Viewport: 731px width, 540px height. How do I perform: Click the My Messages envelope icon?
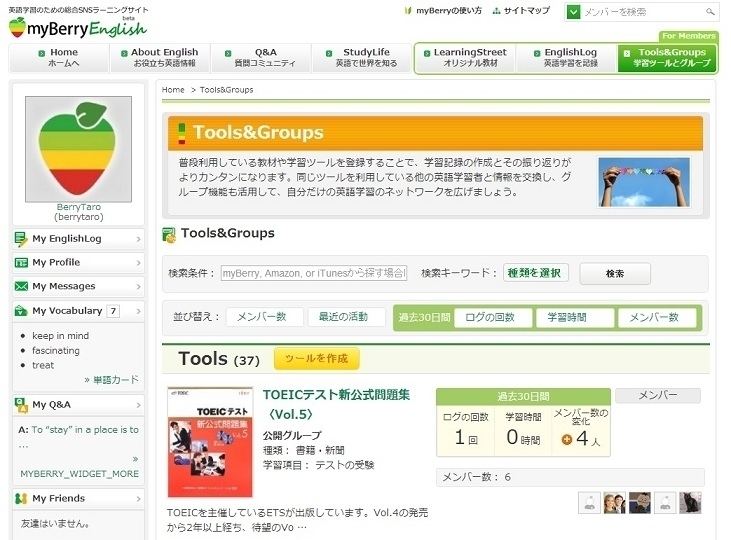21,286
